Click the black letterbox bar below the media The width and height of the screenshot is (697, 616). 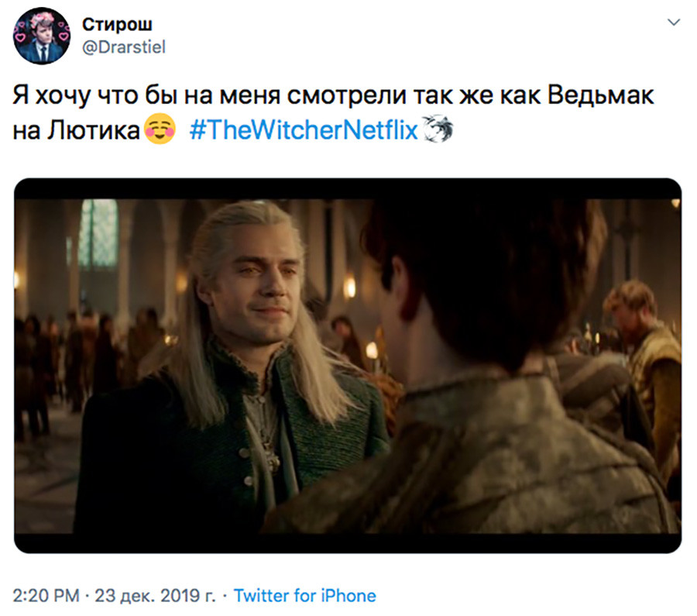point(348,543)
